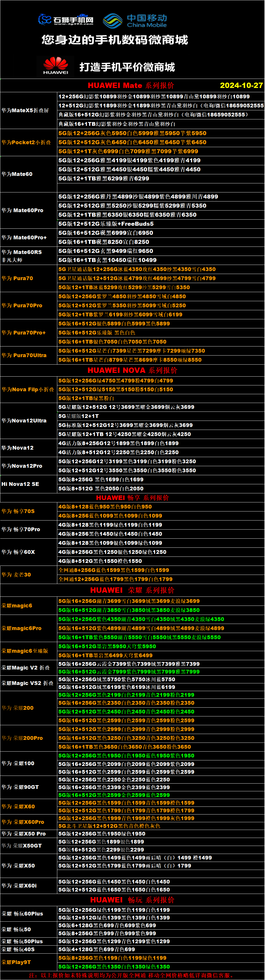Select the 华为MateX5折叠屏 model cell
The image size is (265, 980).
29,110
